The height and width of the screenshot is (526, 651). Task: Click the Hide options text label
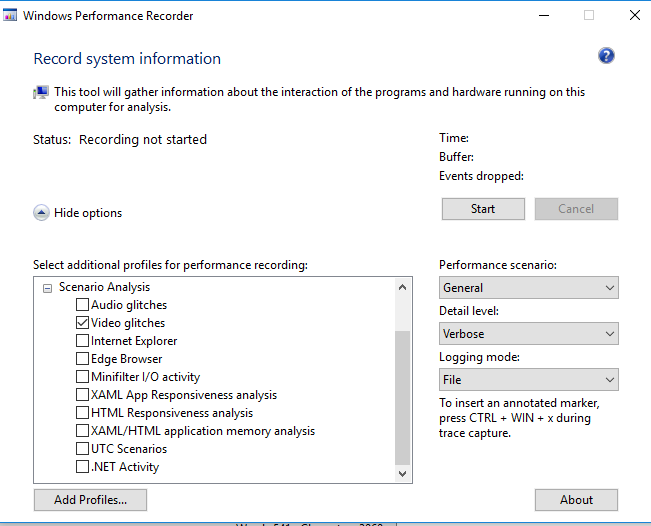point(88,213)
